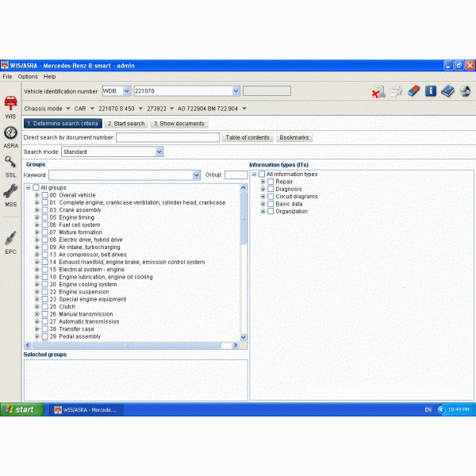Switch to the 2. Start search tab
Screen dimensions: 476x476
[126, 124]
